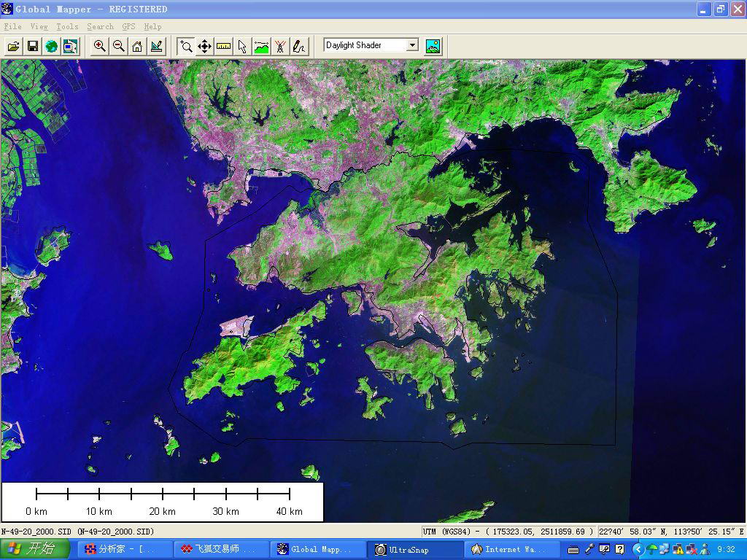Pick the Digitizer pencil tool
Image resolution: width=747 pixels, height=560 pixels.
[299, 46]
